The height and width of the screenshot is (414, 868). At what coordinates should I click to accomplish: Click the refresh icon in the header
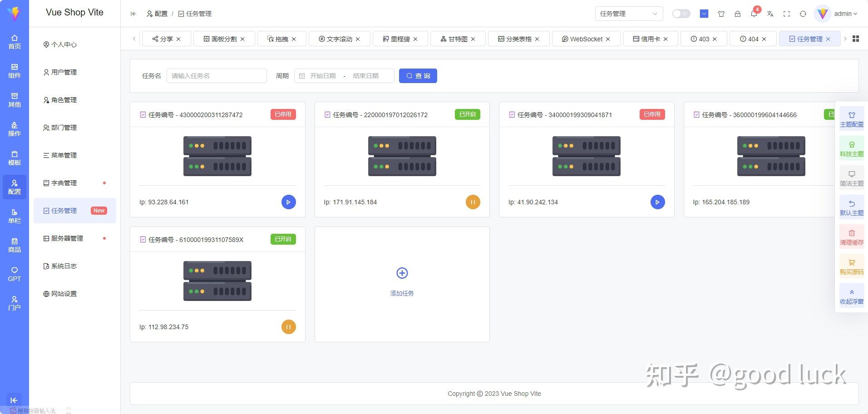tap(803, 14)
